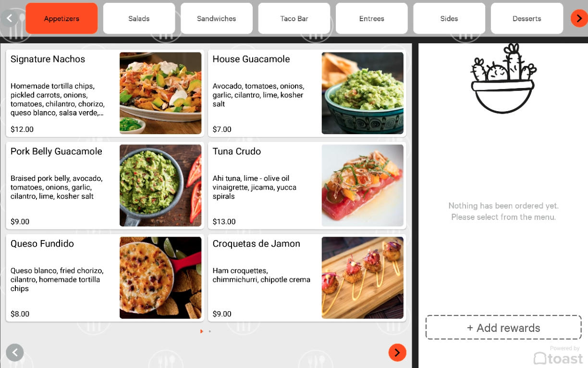Click the cactus bowl illustration in order panel

[x=502, y=78]
